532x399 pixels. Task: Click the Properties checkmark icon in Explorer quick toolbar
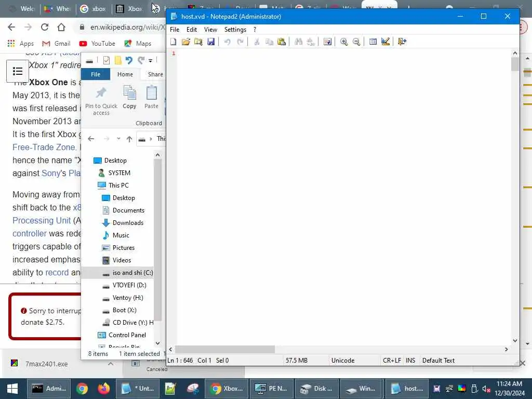click(107, 60)
